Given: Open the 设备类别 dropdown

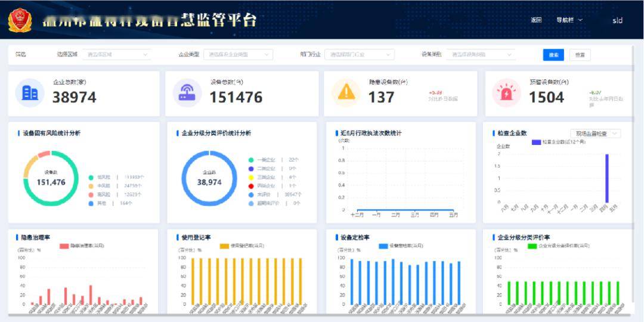Looking at the screenshot, I should 481,54.
